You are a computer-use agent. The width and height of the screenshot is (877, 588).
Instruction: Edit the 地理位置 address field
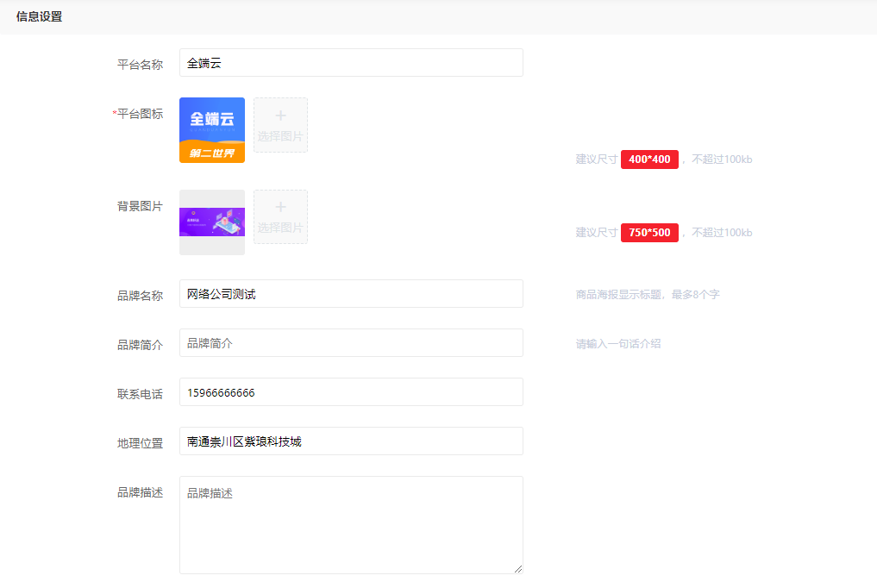[x=351, y=441]
